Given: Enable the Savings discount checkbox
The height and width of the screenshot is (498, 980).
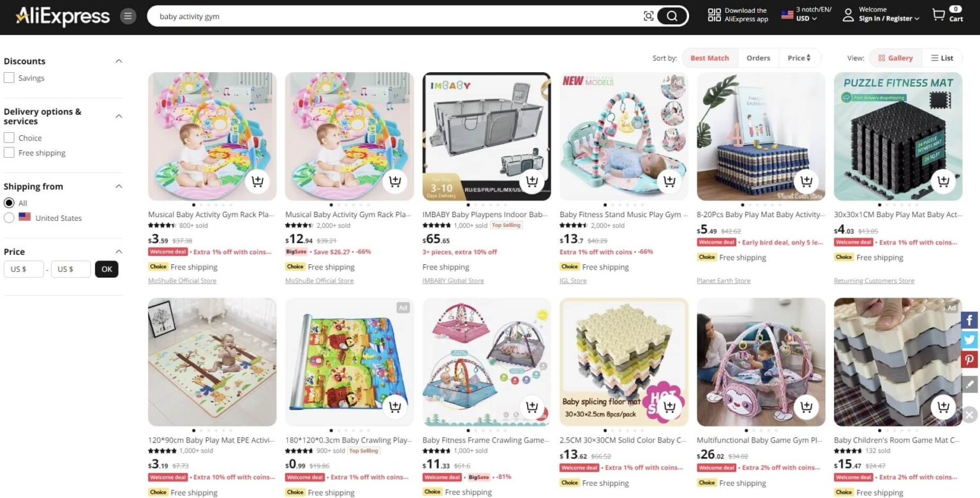Looking at the screenshot, I should pos(9,78).
